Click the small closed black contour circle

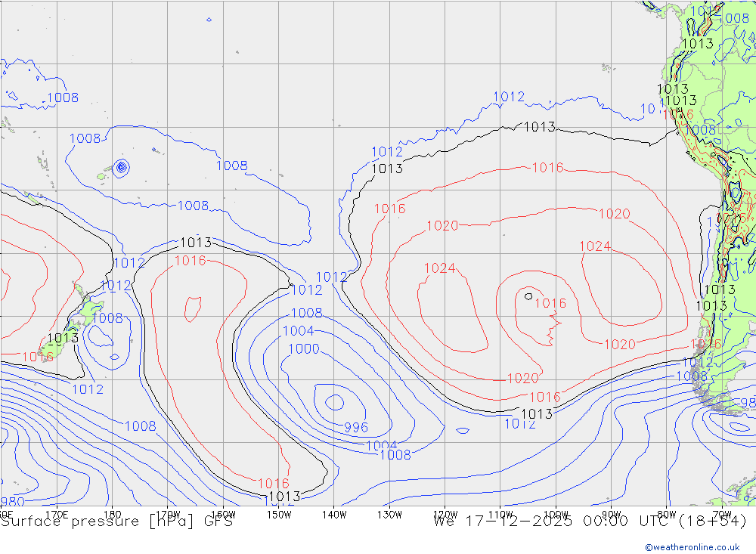pyautogui.click(x=528, y=296)
